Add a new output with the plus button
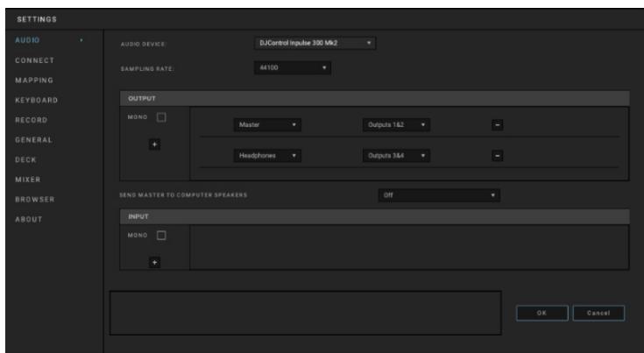The image size is (644, 353). (154, 145)
